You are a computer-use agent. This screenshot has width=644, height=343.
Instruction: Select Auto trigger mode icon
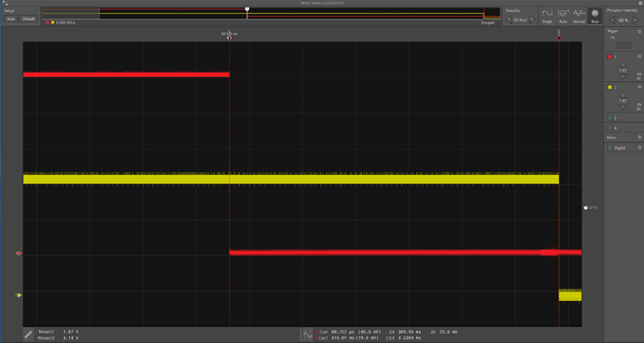point(563,17)
